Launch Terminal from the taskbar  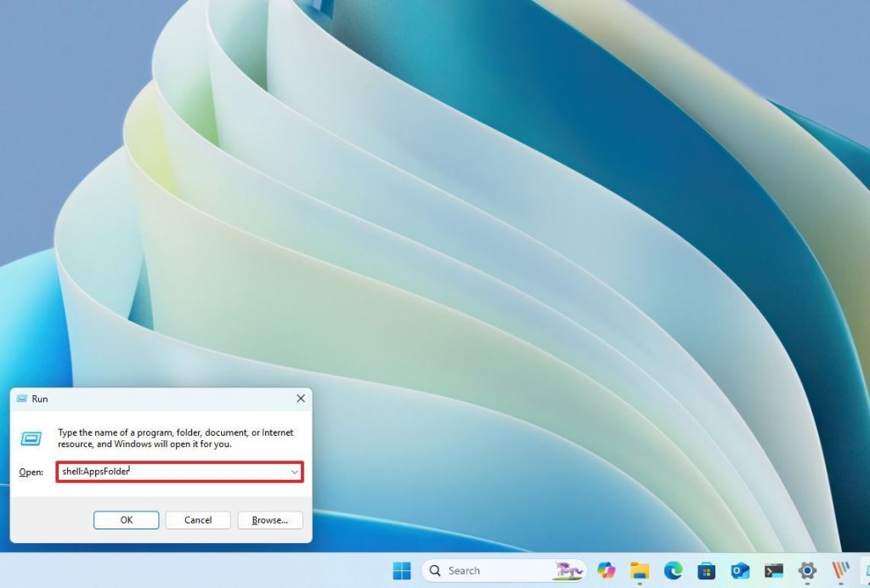tap(773, 570)
